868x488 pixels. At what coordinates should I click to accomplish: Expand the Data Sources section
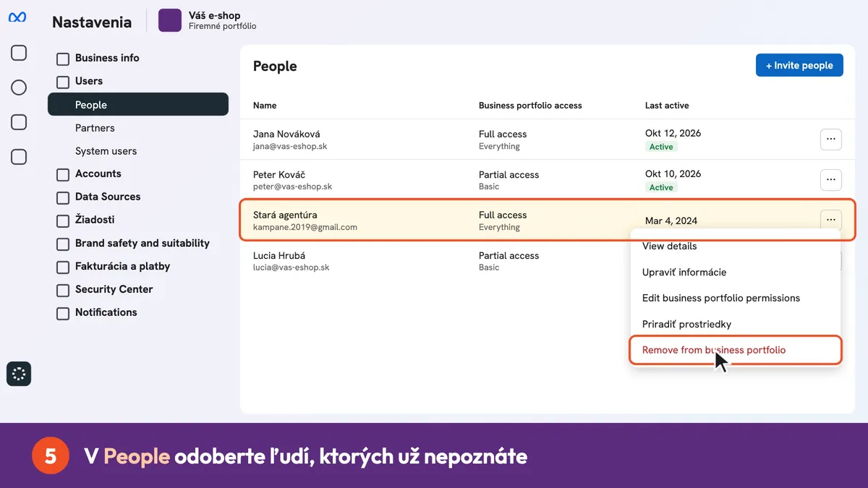click(108, 197)
